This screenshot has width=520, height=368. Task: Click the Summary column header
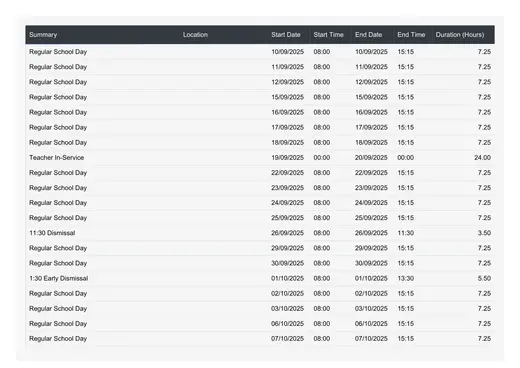(43, 35)
